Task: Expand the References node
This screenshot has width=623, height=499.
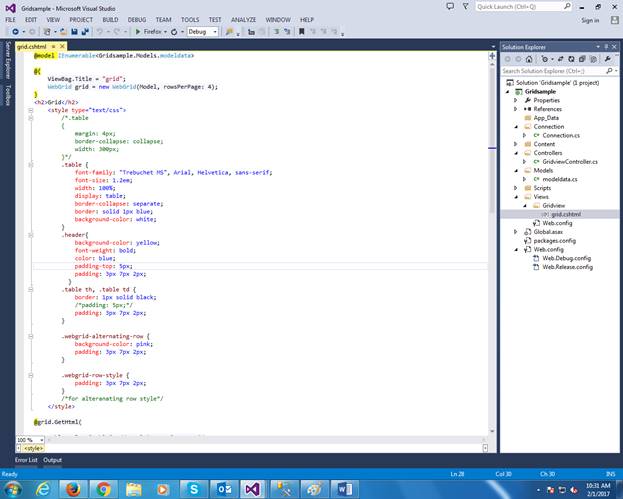Action: (x=516, y=108)
